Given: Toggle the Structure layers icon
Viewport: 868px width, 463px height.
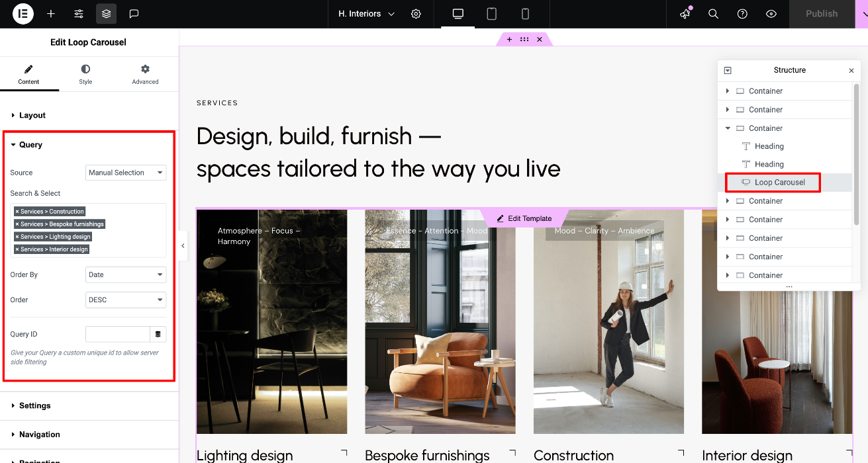Looking at the screenshot, I should tap(107, 13).
